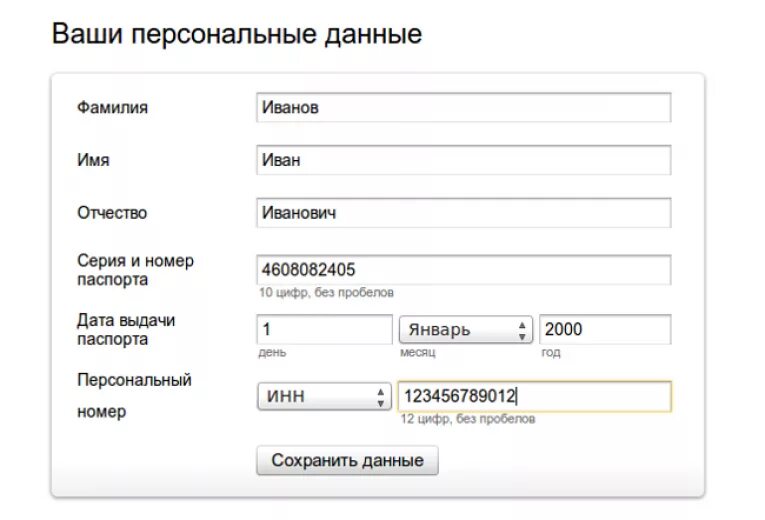Focus the Имя field with Иван
The image size is (765, 520).
[x=463, y=160]
